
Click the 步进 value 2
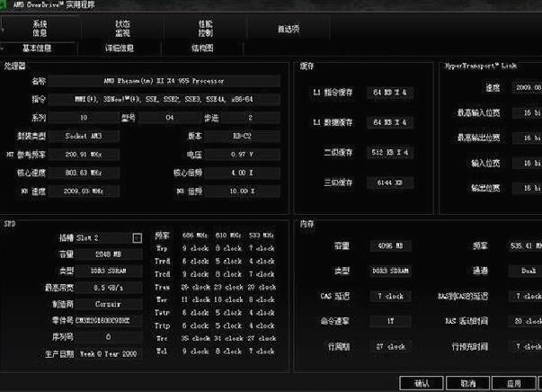[x=250, y=118]
